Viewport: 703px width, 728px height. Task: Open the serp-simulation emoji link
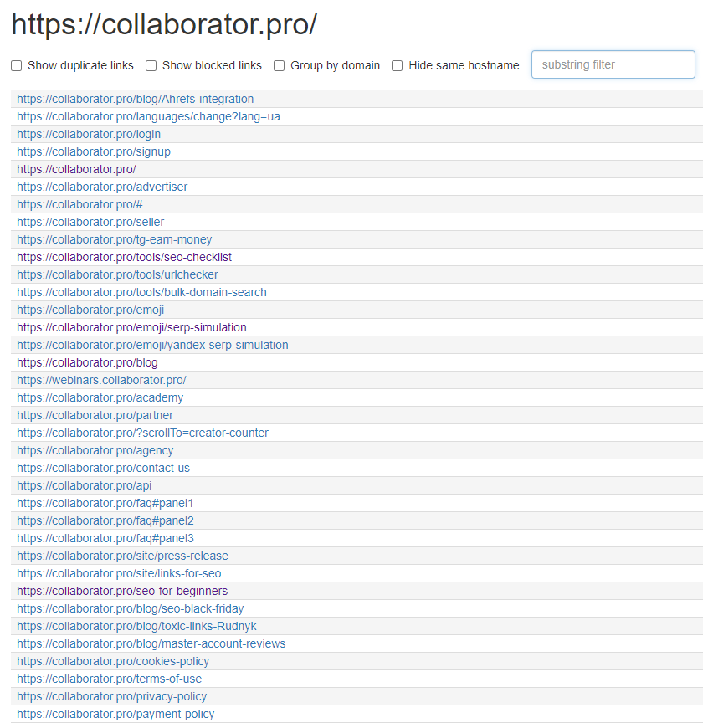click(131, 327)
